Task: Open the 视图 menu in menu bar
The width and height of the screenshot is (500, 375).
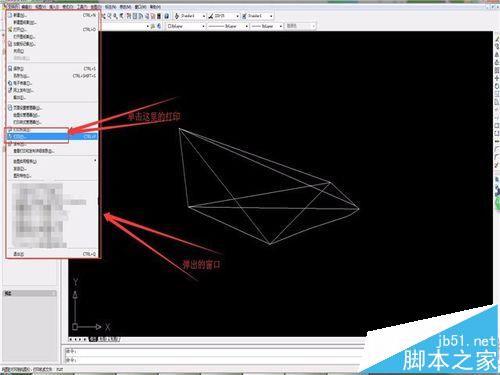Action: (40, 7)
